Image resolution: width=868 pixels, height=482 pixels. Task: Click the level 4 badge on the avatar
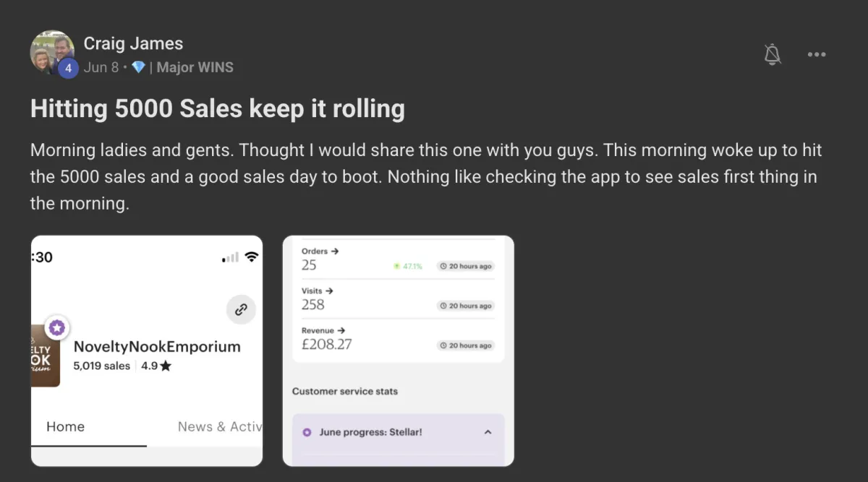(67, 68)
